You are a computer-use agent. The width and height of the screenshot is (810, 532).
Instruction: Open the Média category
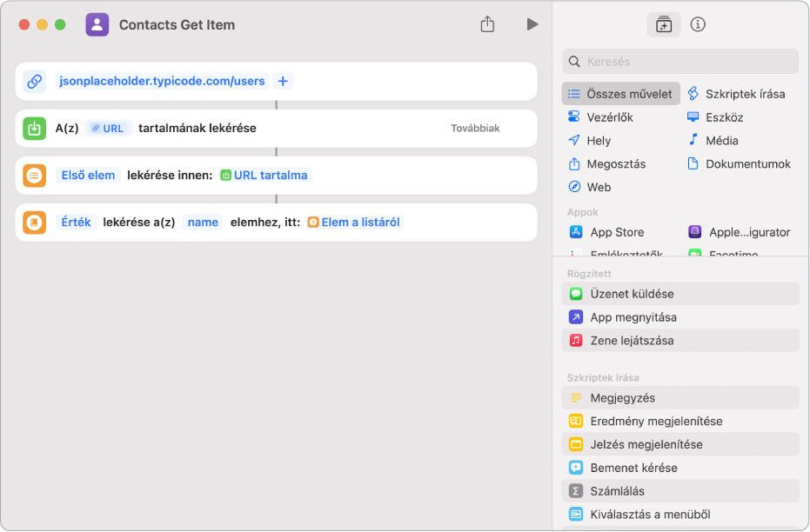tap(720, 140)
